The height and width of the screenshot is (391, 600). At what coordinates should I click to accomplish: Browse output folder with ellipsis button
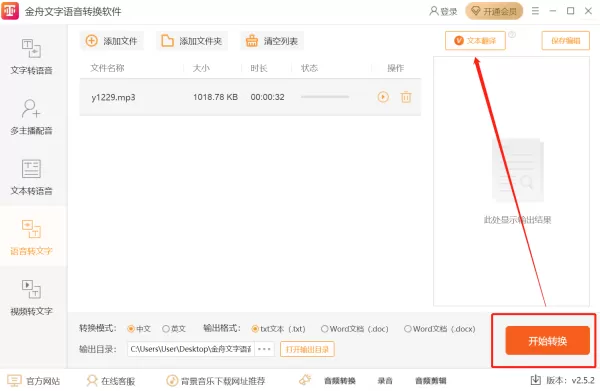(264, 349)
